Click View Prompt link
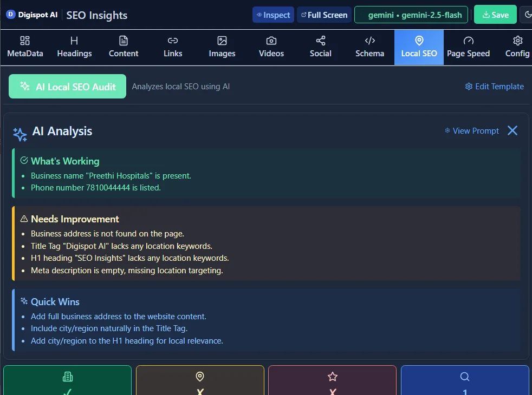The height and width of the screenshot is (395, 532). click(472, 131)
